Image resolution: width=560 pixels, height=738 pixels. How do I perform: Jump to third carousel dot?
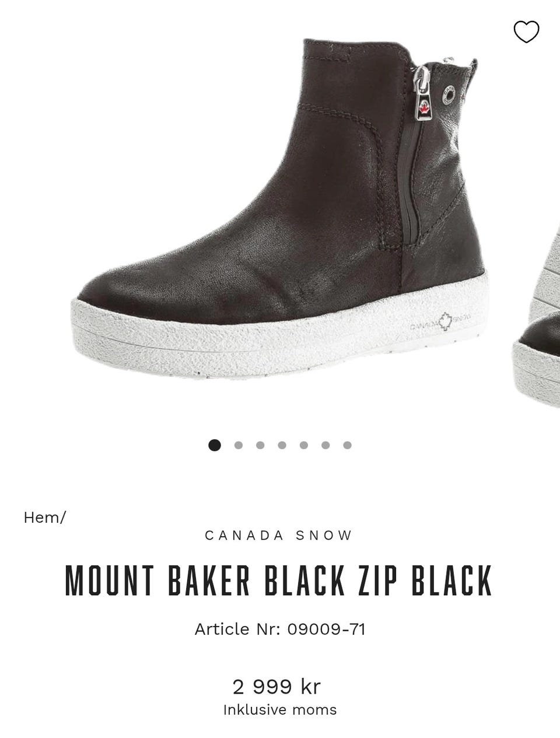click(x=260, y=445)
